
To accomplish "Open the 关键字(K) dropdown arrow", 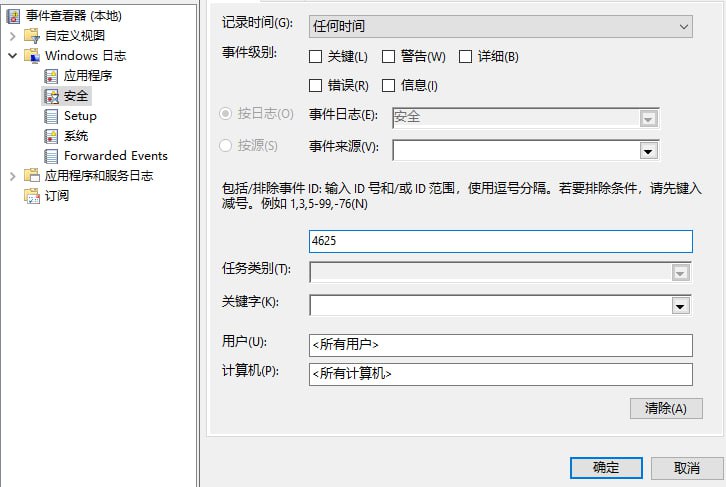I will pos(680,306).
